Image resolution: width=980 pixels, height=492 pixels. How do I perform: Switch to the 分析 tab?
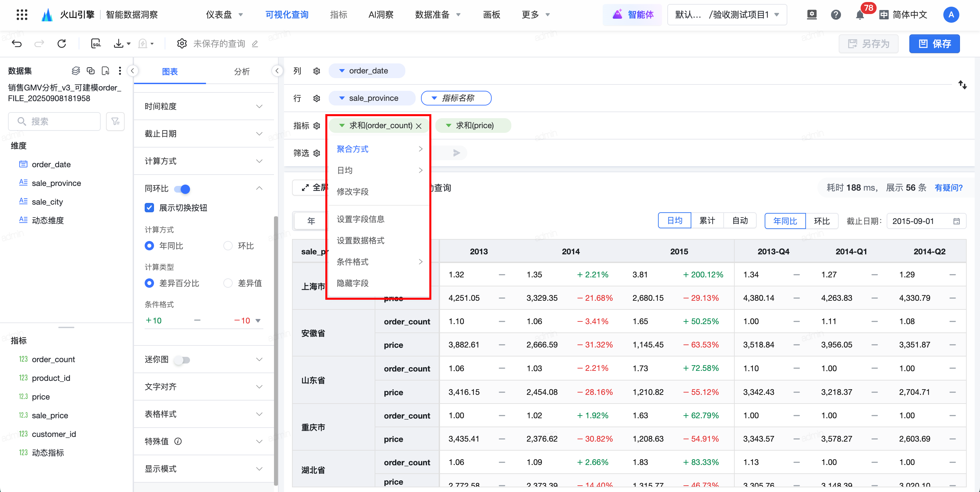pos(242,71)
